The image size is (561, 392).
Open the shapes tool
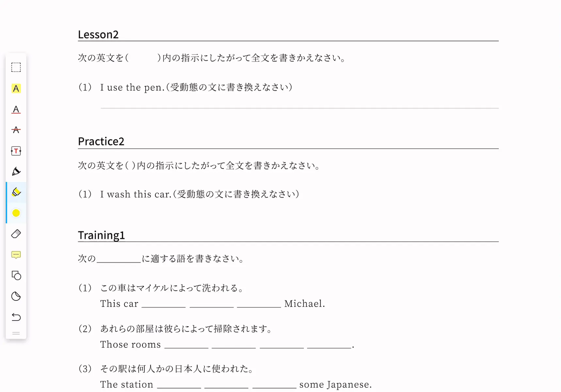pyautogui.click(x=16, y=276)
